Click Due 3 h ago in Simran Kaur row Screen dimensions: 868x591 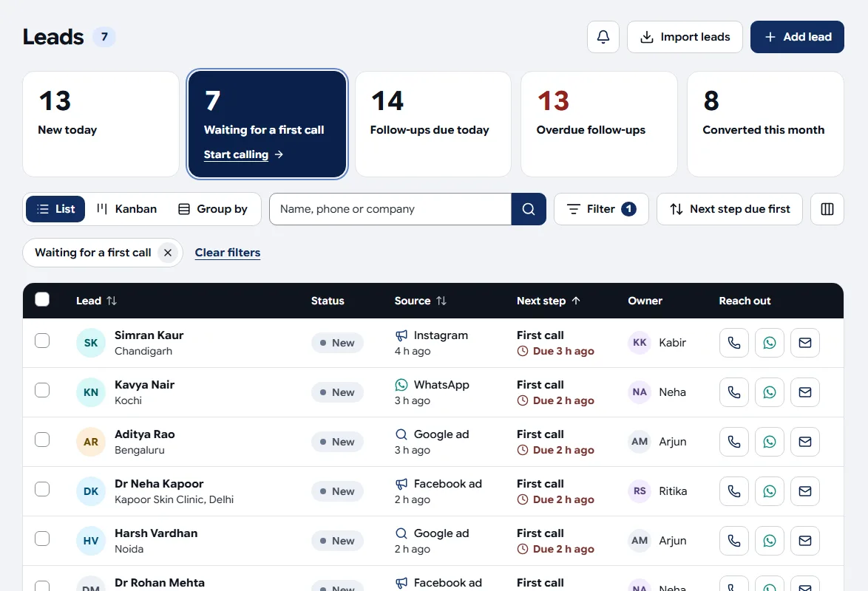(x=556, y=351)
